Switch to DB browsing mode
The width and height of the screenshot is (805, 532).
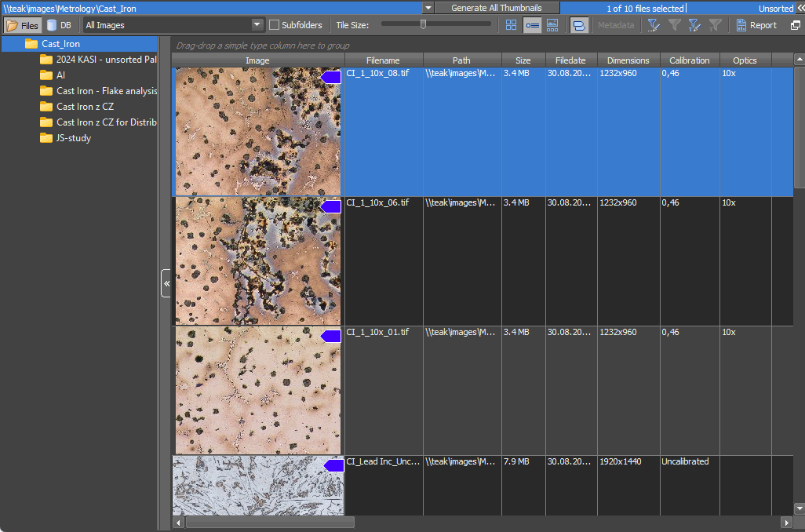tap(60, 24)
